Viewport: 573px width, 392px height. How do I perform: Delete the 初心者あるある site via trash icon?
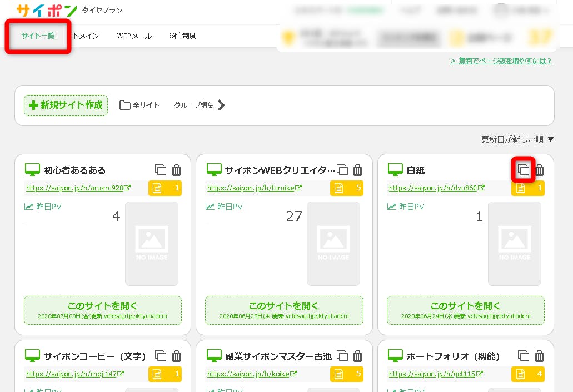point(176,170)
